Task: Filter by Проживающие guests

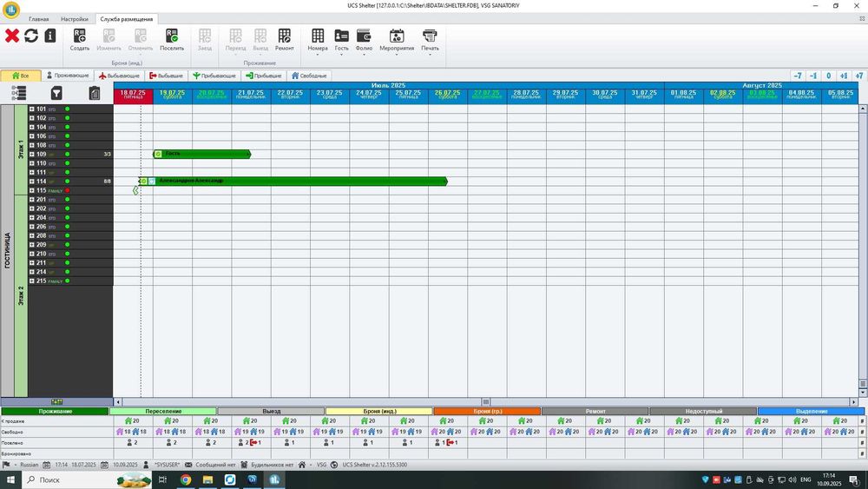Action: (x=68, y=76)
